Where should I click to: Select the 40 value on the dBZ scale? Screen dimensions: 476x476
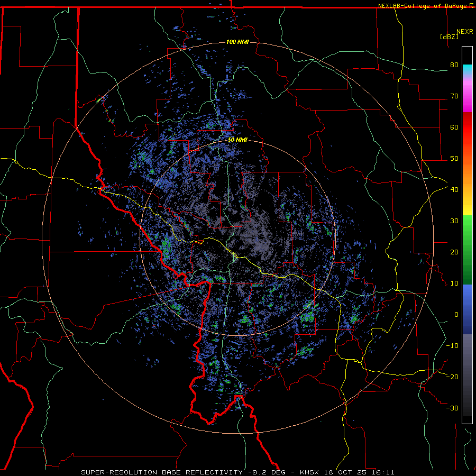pyautogui.click(x=454, y=190)
